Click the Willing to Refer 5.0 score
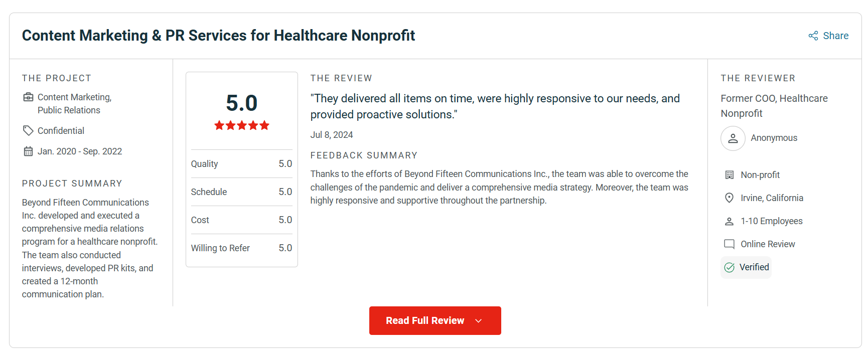The width and height of the screenshot is (868, 356). (286, 248)
